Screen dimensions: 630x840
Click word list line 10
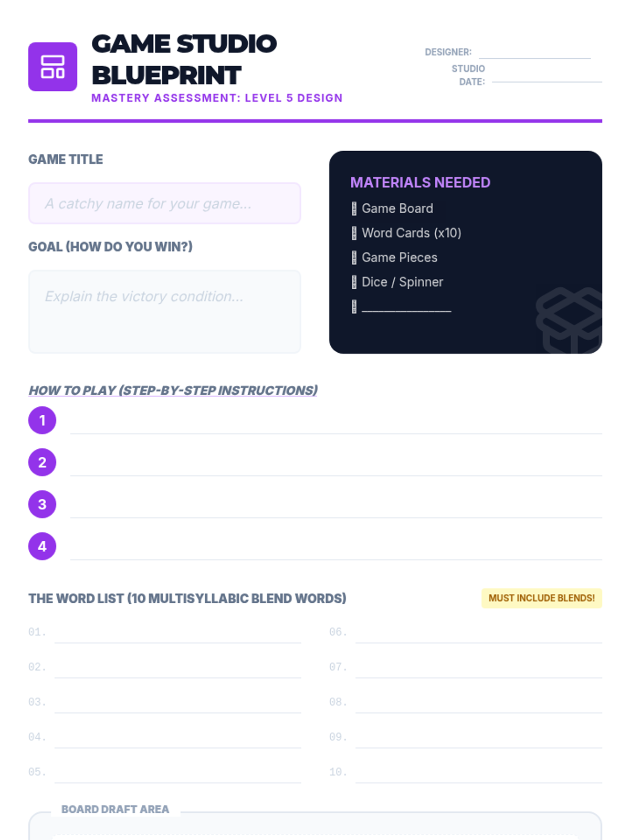click(x=478, y=774)
